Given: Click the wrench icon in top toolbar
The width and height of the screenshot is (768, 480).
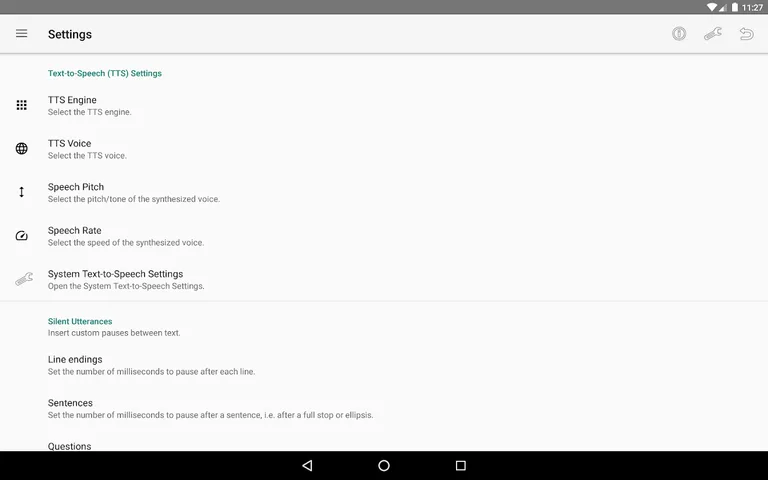Looking at the screenshot, I should (713, 34).
